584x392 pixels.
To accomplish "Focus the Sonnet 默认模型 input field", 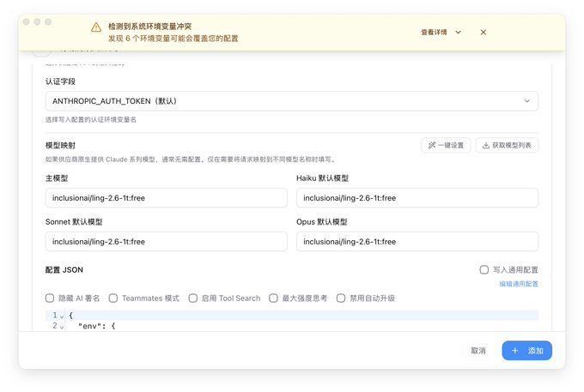I will coord(166,242).
